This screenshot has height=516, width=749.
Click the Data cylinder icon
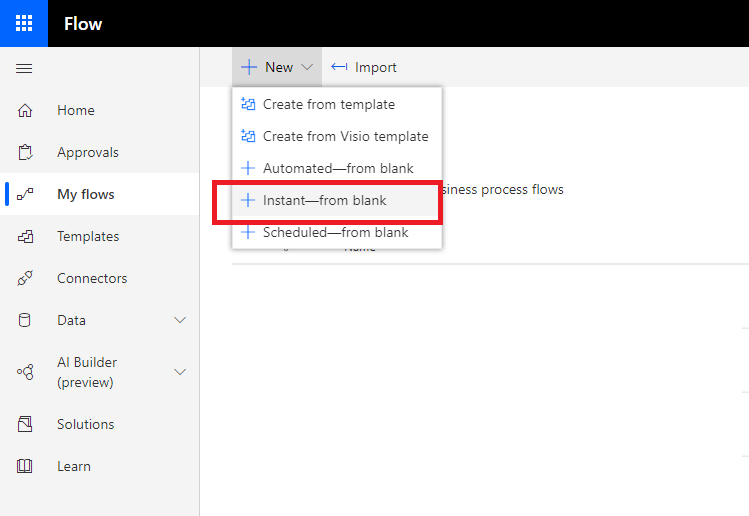point(24,320)
